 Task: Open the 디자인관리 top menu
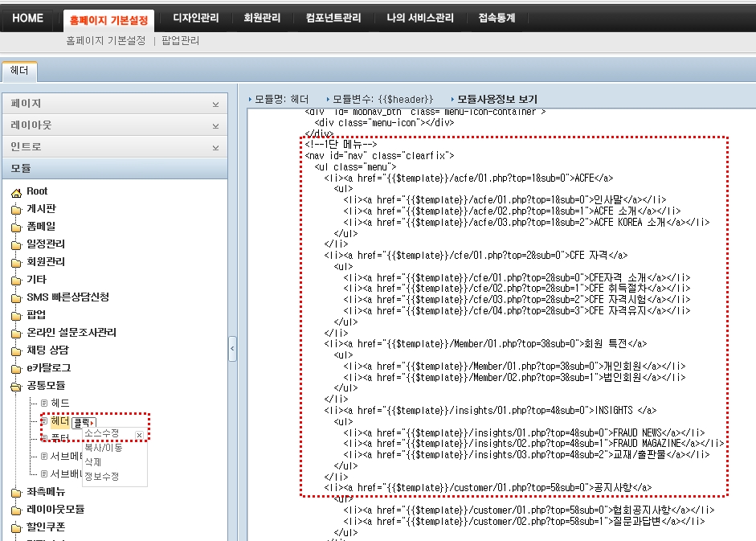[x=196, y=18]
